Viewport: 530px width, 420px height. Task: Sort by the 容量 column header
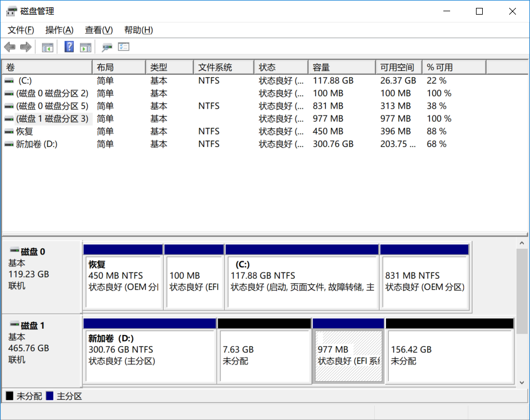342,68
